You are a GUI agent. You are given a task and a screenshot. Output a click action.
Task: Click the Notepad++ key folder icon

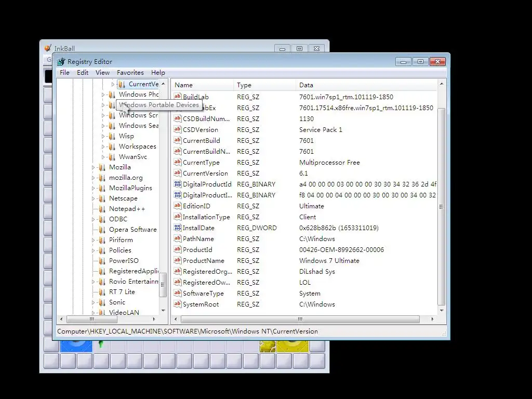(x=102, y=209)
